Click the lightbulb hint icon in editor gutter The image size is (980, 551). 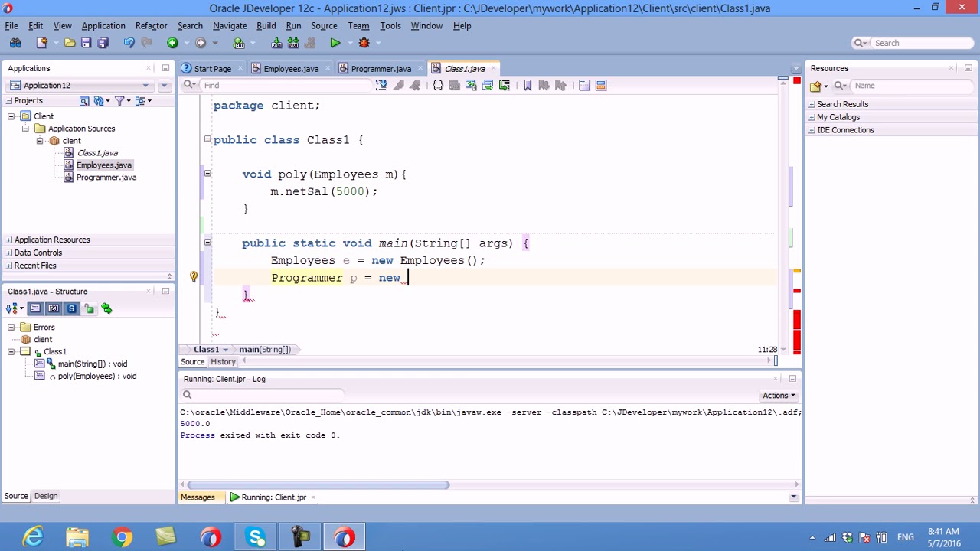coord(194,277)
